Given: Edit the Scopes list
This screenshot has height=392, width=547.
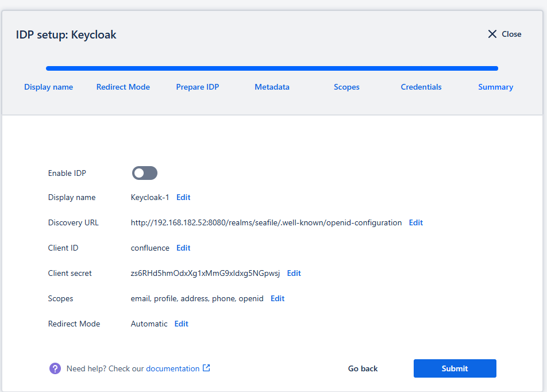Looking at the screenshot, I should tap(278, 298).
